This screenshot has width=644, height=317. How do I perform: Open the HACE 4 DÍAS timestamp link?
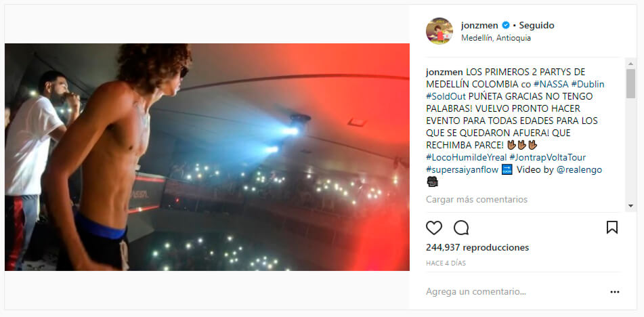click(x=446, y=263)
